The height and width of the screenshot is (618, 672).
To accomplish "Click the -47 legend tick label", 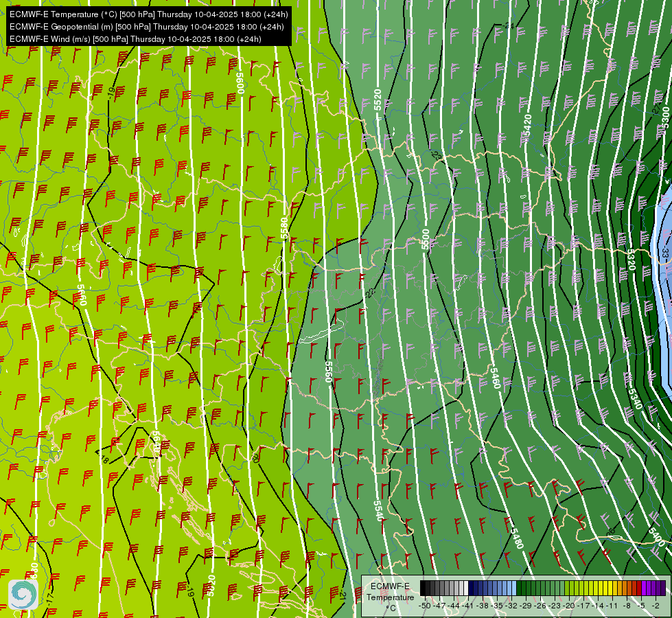I will [440, 606].
